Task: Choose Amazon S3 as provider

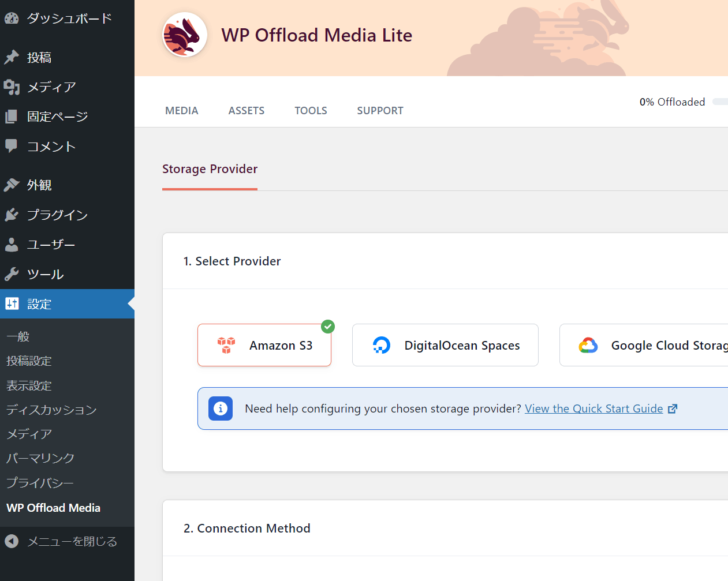Action: point(264,345)
